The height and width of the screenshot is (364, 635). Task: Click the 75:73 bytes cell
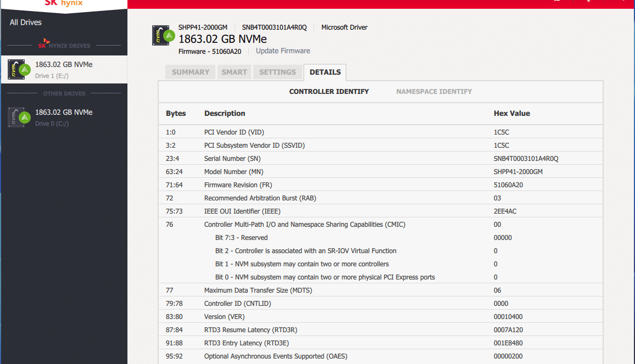[174, 211]
